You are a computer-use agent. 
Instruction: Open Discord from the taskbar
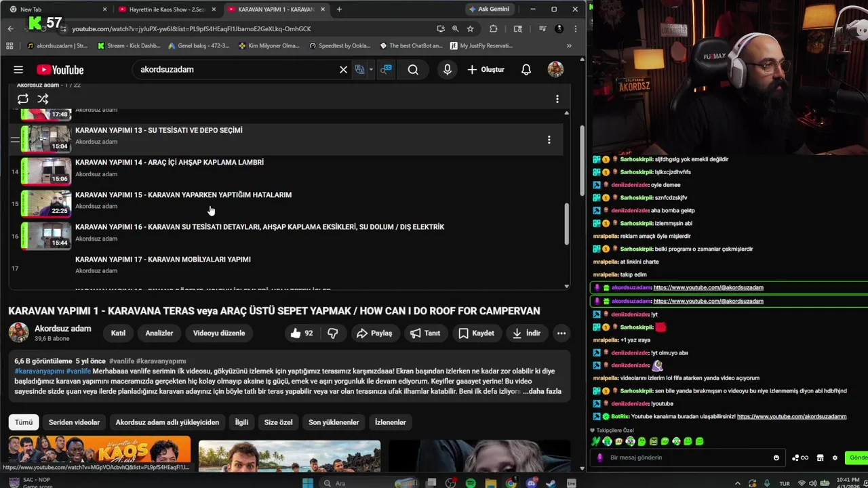click(531, 483)
